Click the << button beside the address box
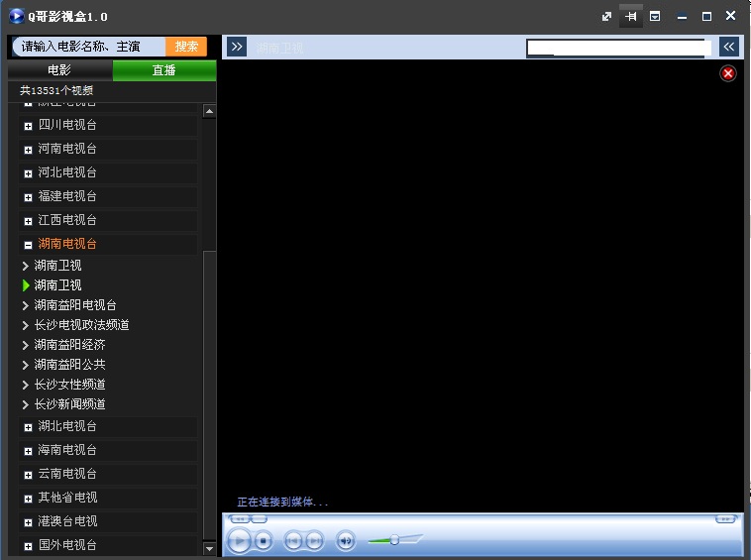 pyautogui.click(x=729, y=47)
